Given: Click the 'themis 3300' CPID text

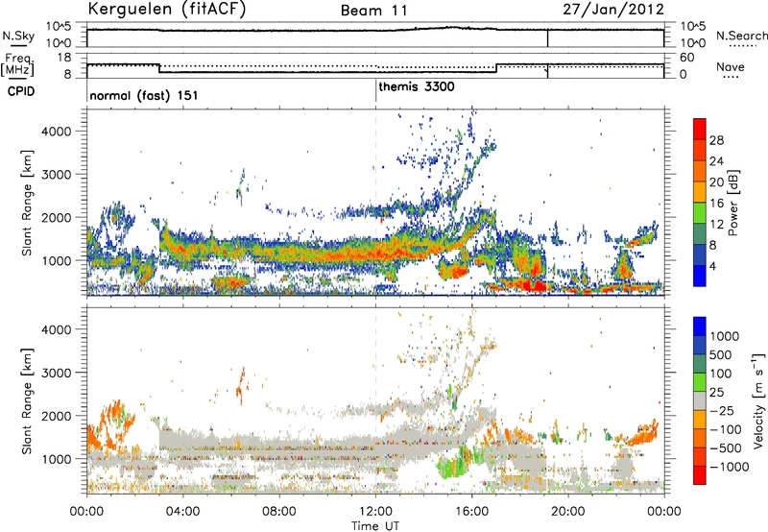Looking at the screenshot, I should 417,86.
